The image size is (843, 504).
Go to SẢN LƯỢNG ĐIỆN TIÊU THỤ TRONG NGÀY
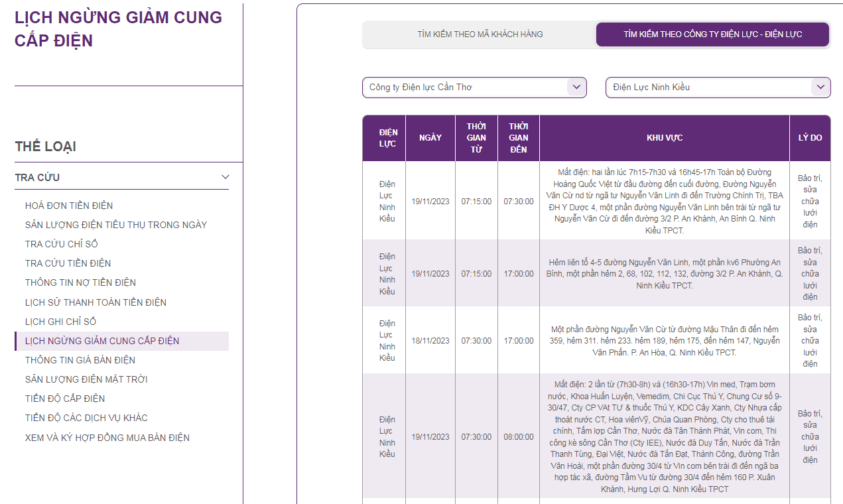coord(116,225)
